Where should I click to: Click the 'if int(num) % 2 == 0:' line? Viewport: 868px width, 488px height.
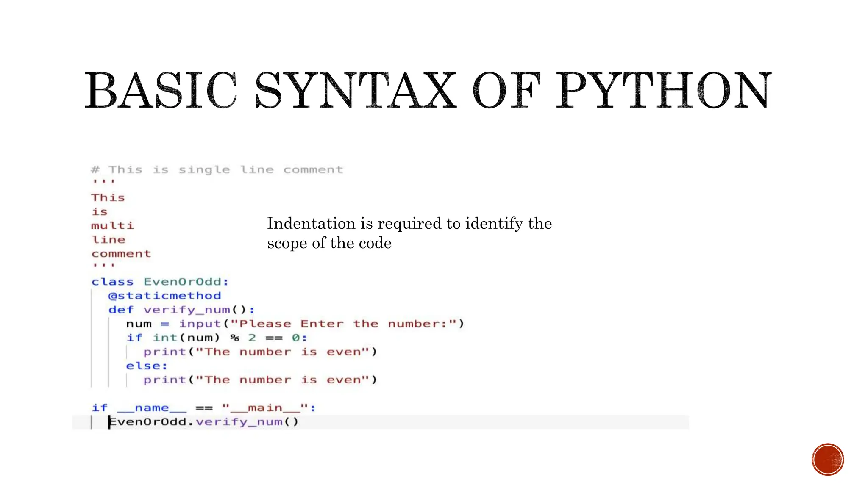(216, 338)
